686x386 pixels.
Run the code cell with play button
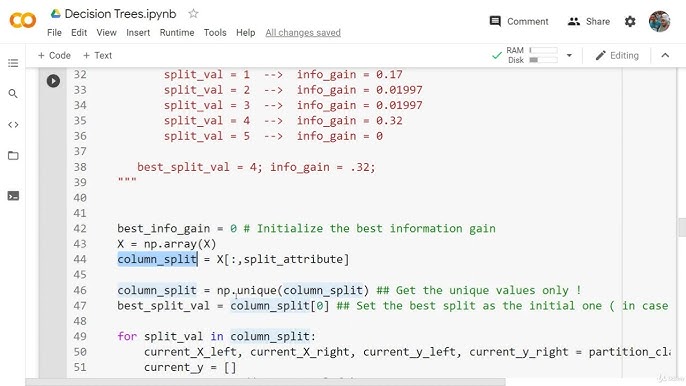tap(53, 81)
